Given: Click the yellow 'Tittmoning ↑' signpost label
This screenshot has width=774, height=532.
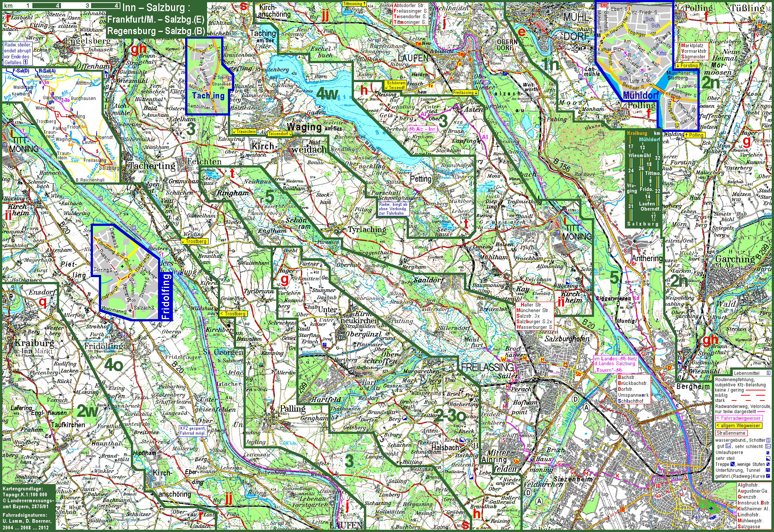Looking at the screenshot, I should [355, 4].
